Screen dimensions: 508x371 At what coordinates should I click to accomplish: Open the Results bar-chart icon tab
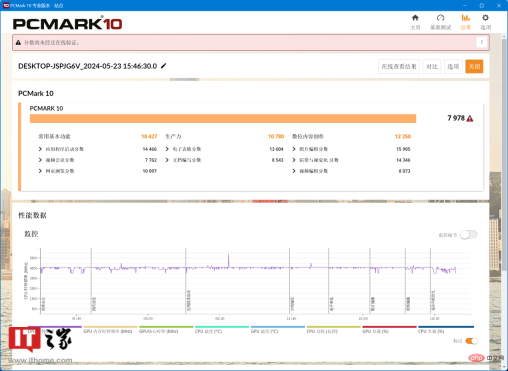pyautogui.click(x=466, y=22)
